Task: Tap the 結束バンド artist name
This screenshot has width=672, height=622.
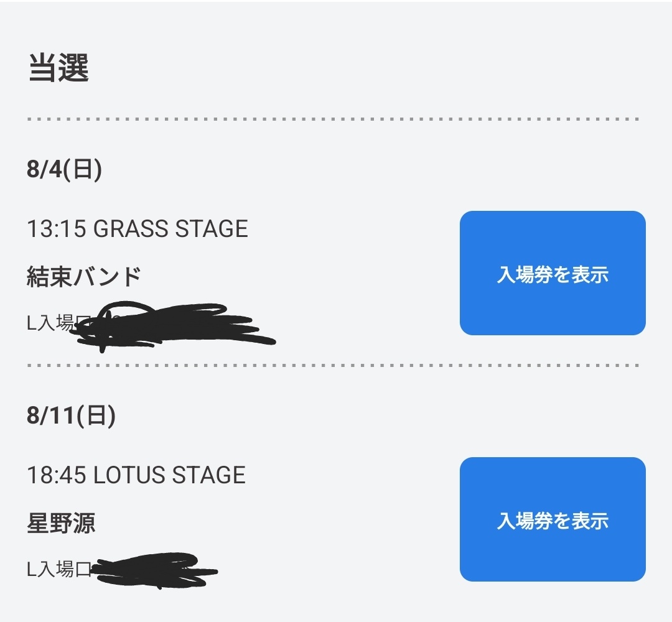Action: [84, 276]
